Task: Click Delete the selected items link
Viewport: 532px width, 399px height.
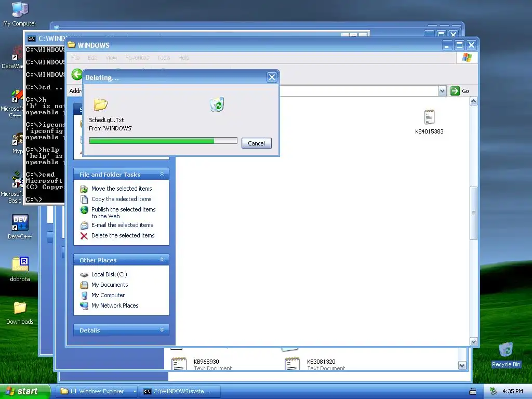Action: [x=123, y=235]
